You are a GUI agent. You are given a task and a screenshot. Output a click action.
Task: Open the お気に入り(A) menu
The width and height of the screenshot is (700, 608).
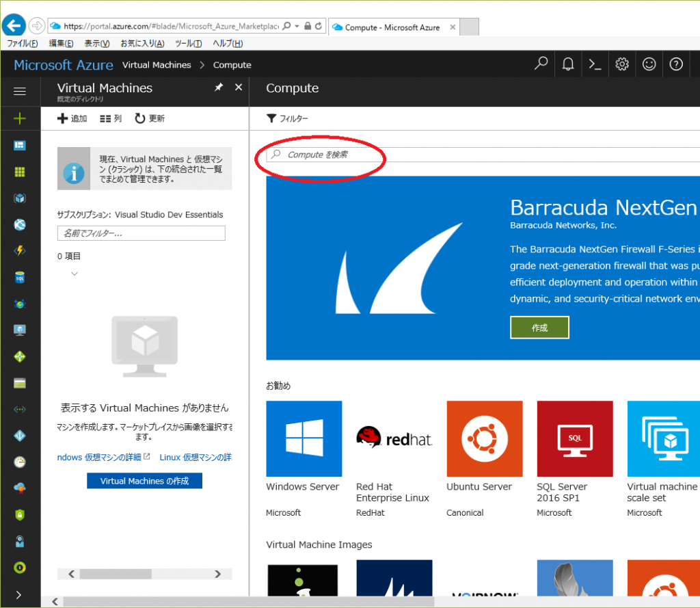click(142, 43)
